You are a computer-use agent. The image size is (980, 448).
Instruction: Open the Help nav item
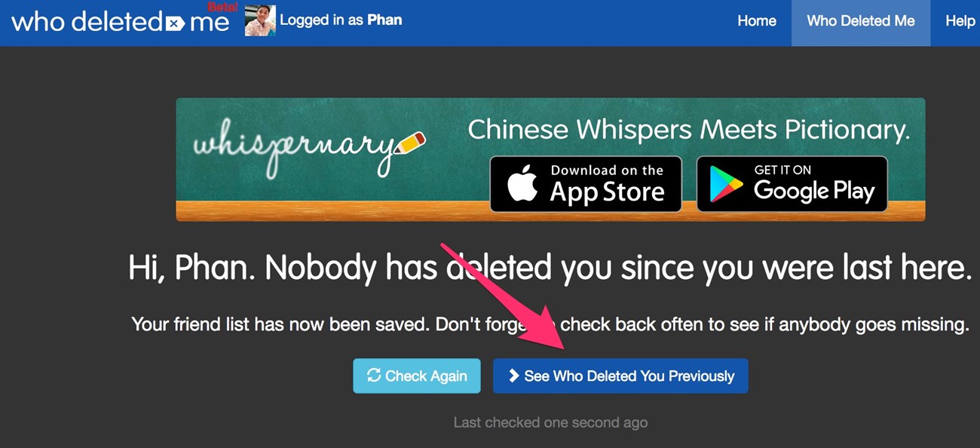(x=959, y=21)
